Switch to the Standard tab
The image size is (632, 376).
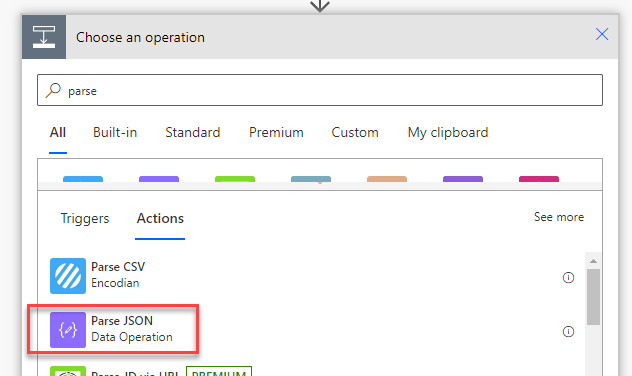(193, 133)
